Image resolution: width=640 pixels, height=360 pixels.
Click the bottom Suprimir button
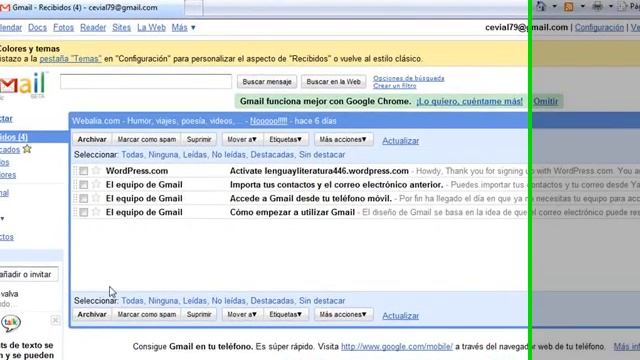pyautogui.click(x=199, y=315)
